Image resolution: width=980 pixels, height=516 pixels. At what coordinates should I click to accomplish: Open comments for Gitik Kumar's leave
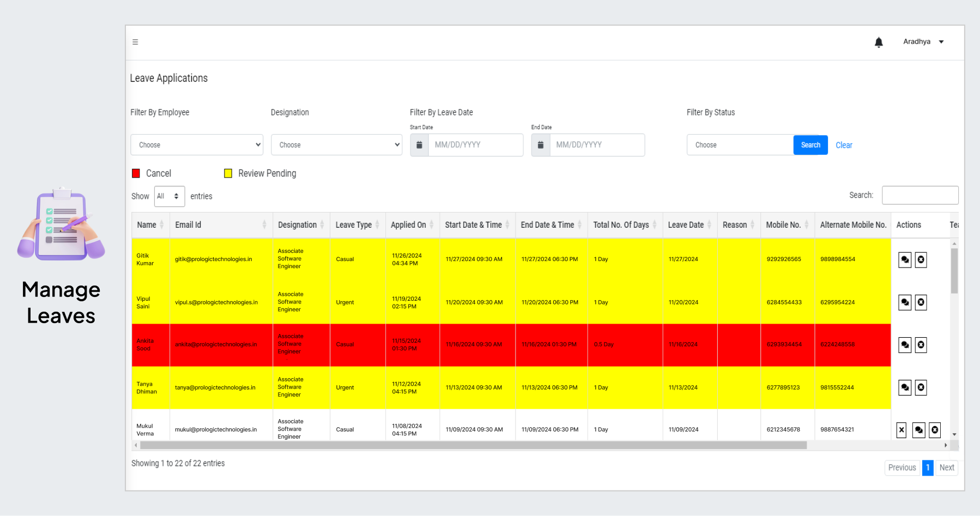point(905,260)
